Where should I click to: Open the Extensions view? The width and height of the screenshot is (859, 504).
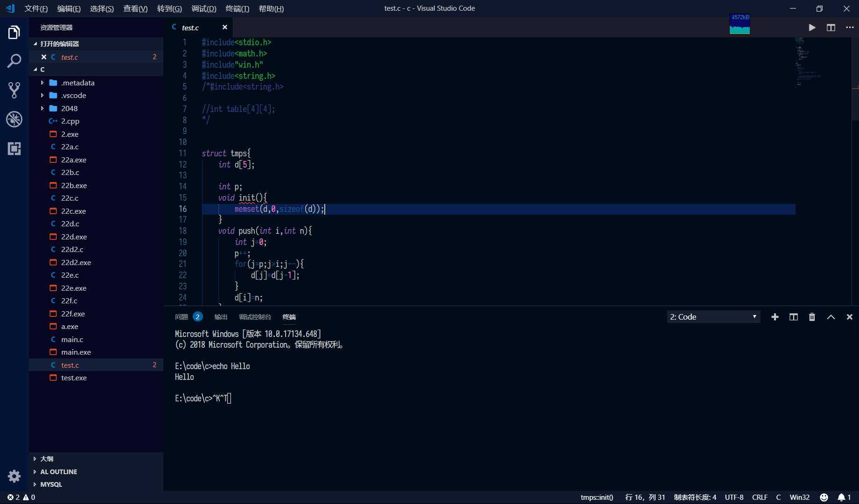click(x=14, y=149)
